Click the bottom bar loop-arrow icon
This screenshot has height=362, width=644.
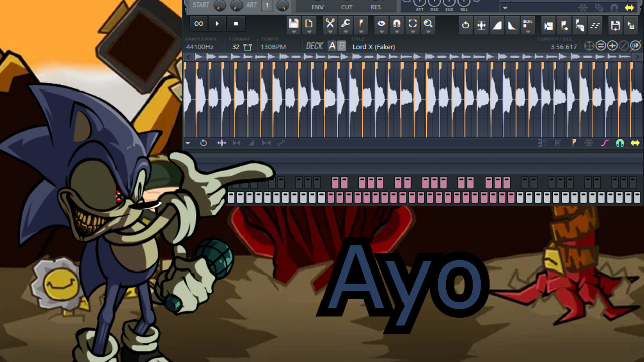(x=203, y=143)
